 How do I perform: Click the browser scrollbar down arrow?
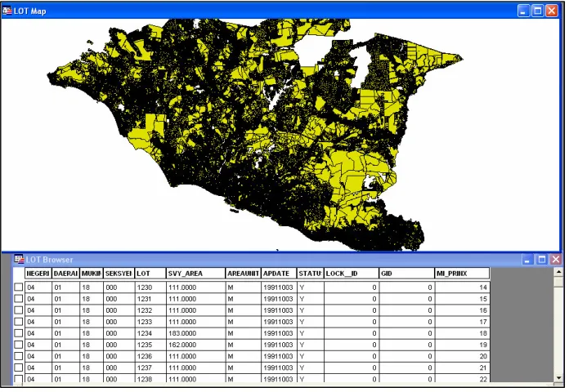pos(559,377)
